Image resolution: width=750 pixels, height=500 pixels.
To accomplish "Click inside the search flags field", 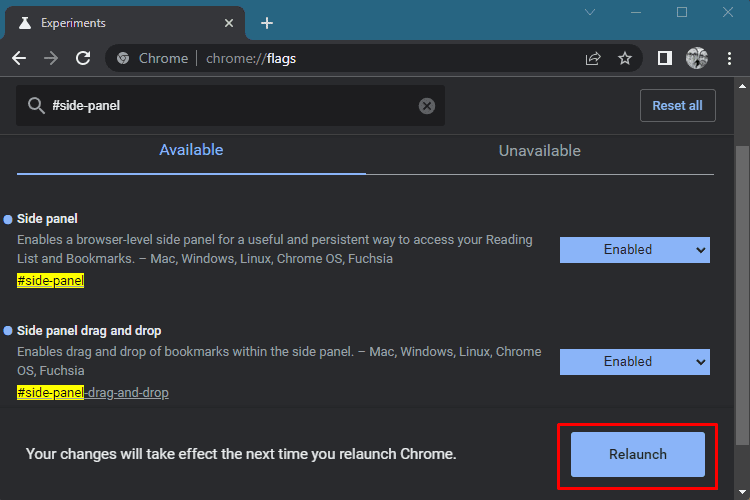I will [x=230, y=106].
